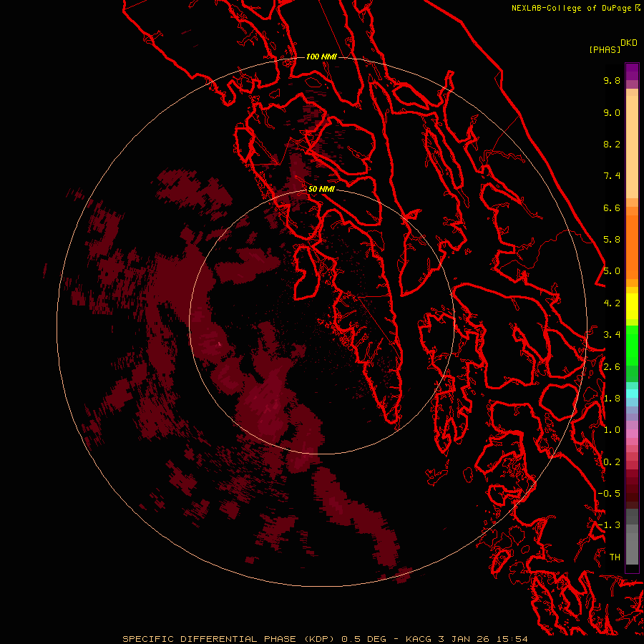Viewport: 644px width, 644px height.
Task: Click the 4.2 legend value
Action: 612,303
